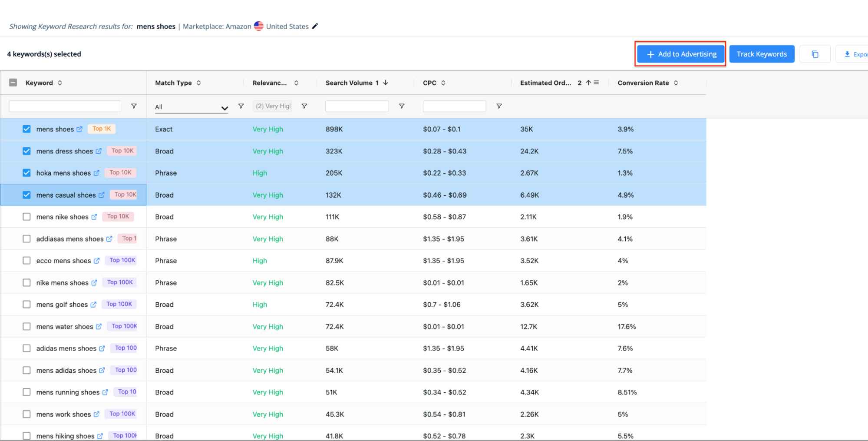
Task: Click the Track Keywords button
Action: coord(762,54)
